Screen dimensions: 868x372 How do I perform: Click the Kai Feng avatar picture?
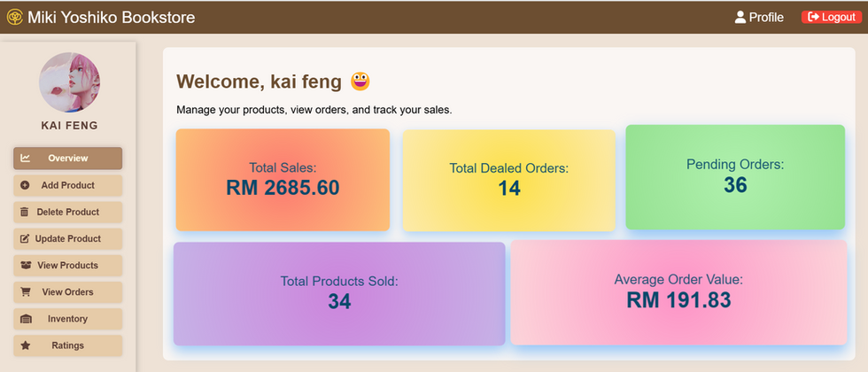(70, 82)
